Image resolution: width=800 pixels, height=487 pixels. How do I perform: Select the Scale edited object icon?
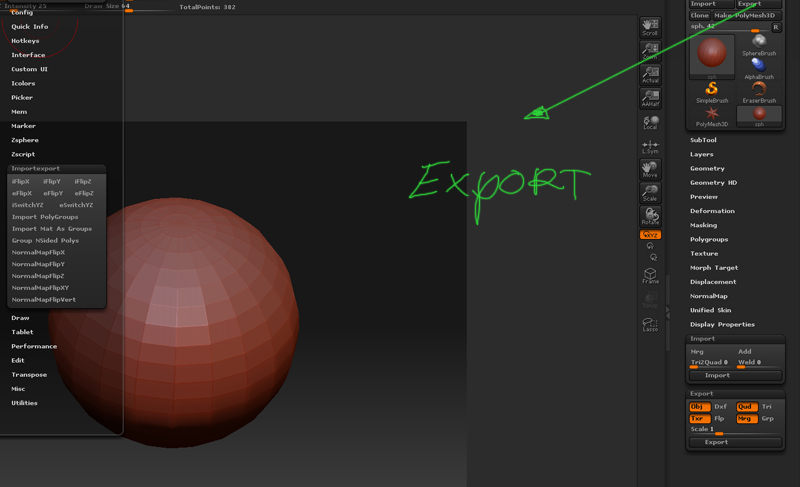650,193
